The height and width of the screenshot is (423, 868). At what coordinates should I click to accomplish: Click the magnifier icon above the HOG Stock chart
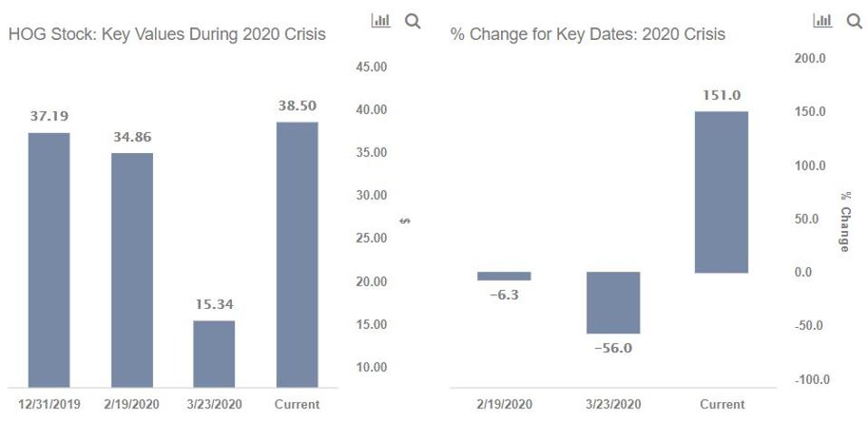pyautogui.click(x=412, y=20)
